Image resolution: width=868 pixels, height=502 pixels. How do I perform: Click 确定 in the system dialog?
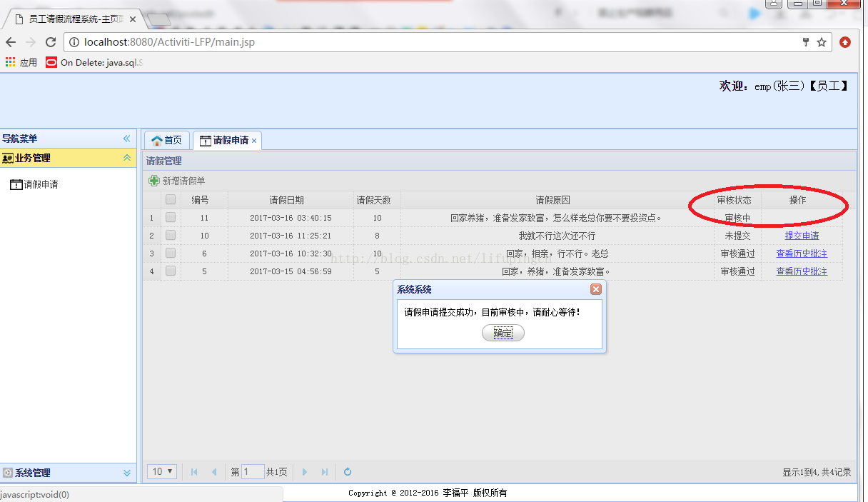click(503, 333)
